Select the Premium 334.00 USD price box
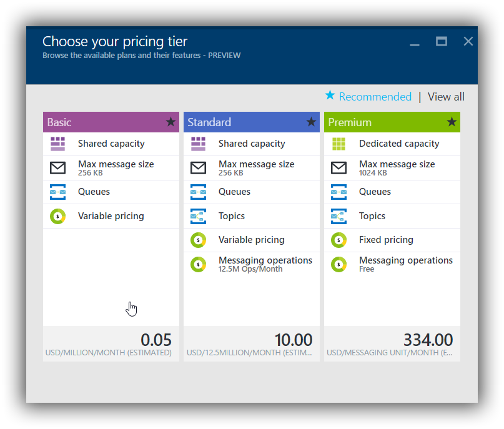The height and width of the screenshot is (429, 504). 392,344
